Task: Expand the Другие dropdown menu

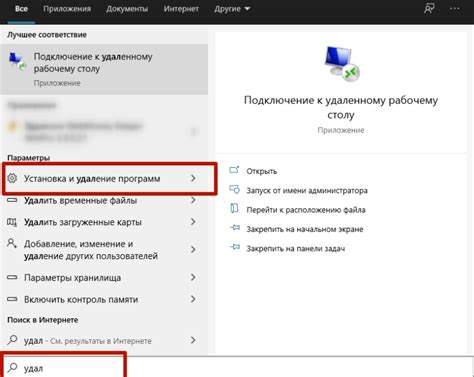Action: (x=232, y=9)
